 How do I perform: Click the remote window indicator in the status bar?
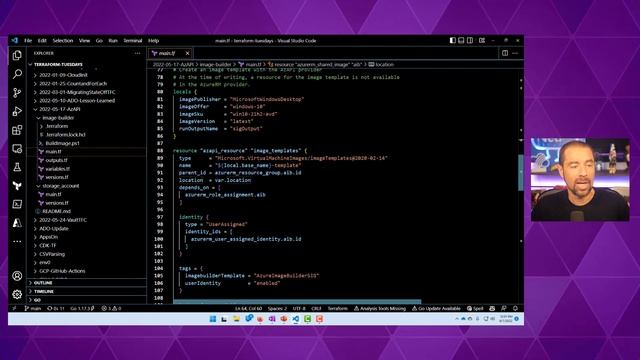pos(15,309)
